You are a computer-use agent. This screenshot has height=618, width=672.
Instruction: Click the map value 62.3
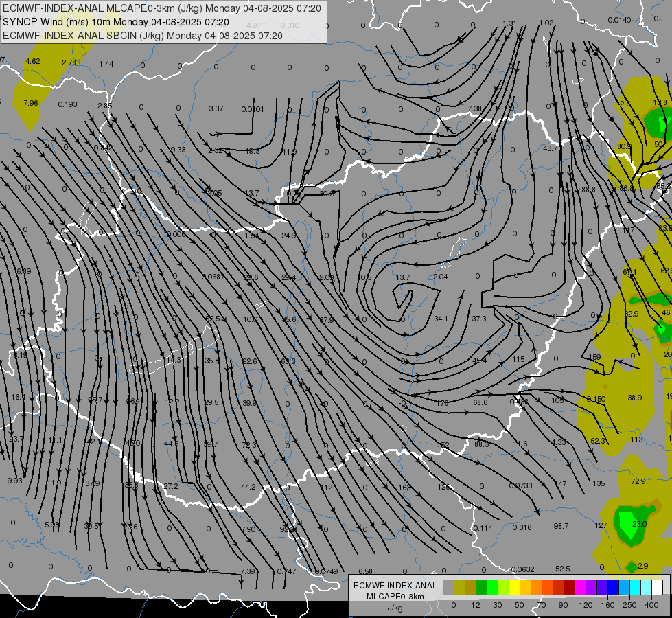[598, 441]
